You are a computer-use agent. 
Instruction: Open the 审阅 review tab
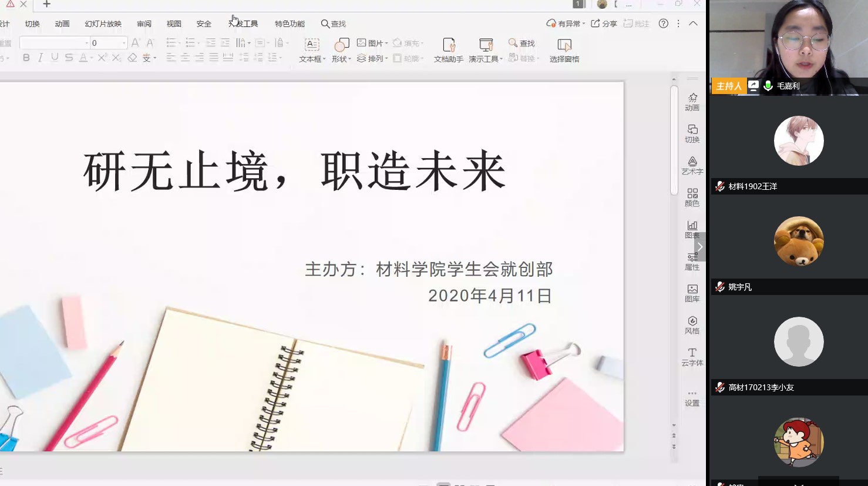click(144, 24)
